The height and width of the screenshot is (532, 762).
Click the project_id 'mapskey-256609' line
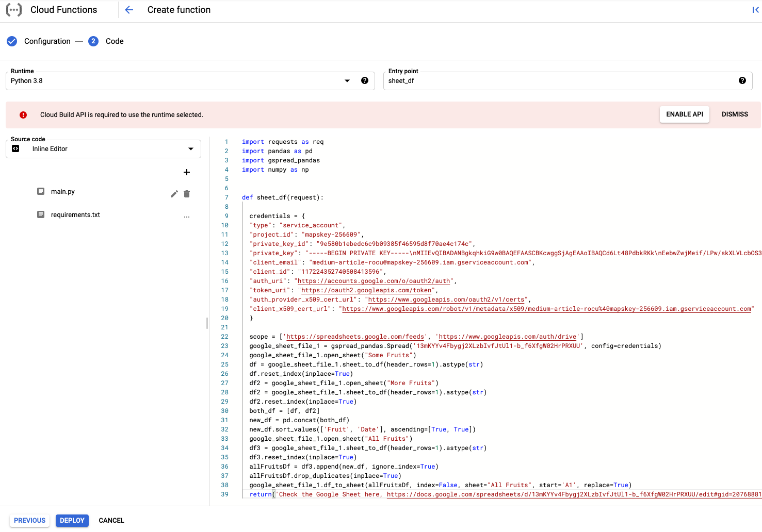306,235
